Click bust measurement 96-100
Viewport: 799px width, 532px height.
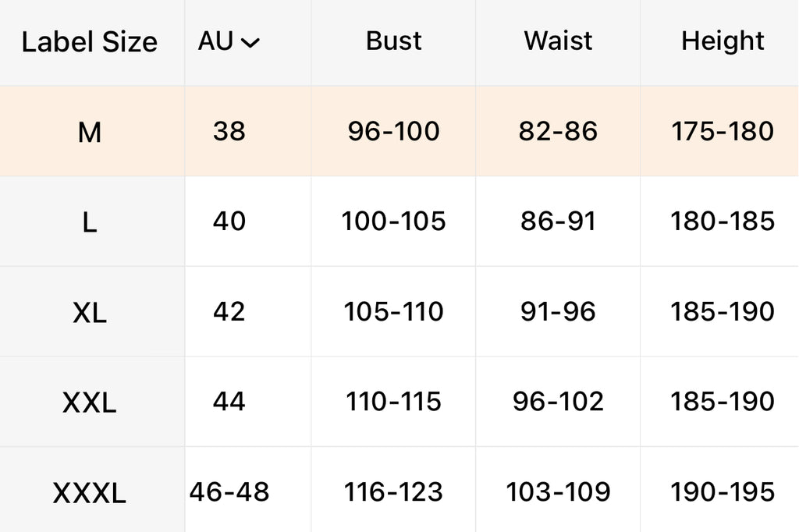393,131
